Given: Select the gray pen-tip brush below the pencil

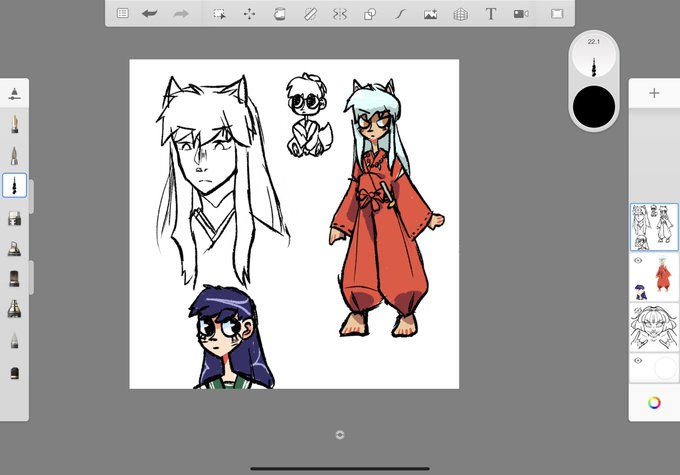Looking at the screenshot, I should tap(14, 156).
